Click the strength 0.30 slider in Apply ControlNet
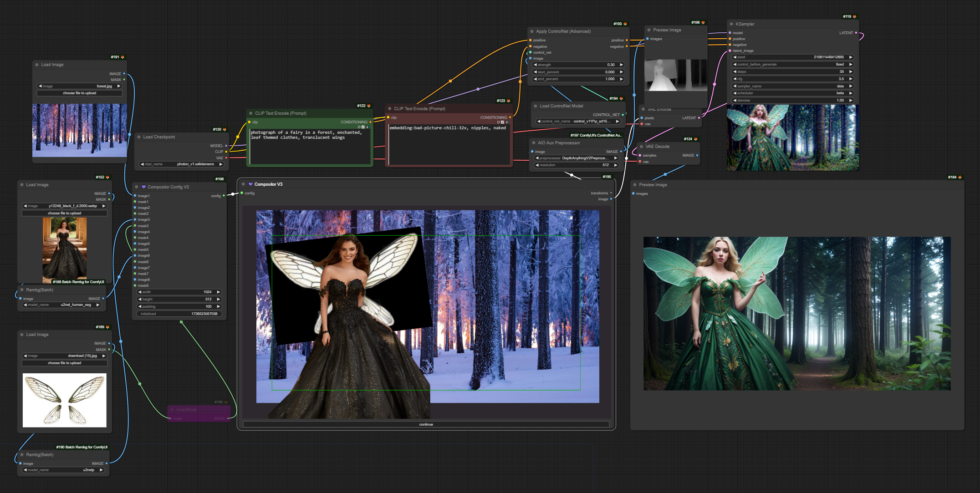The height and width of the screenshot is (493, 980). (578, 65)
